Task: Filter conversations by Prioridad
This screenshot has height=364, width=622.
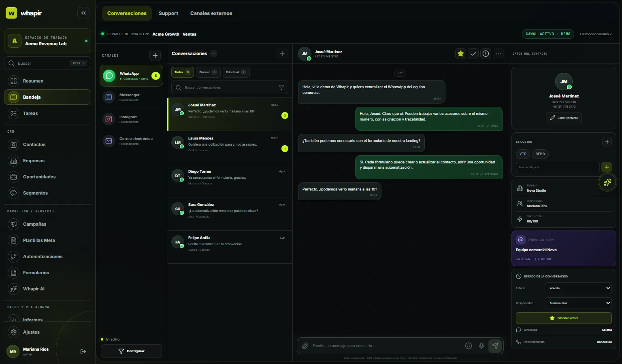Action: pyautogui.click(x=236, y=72)
